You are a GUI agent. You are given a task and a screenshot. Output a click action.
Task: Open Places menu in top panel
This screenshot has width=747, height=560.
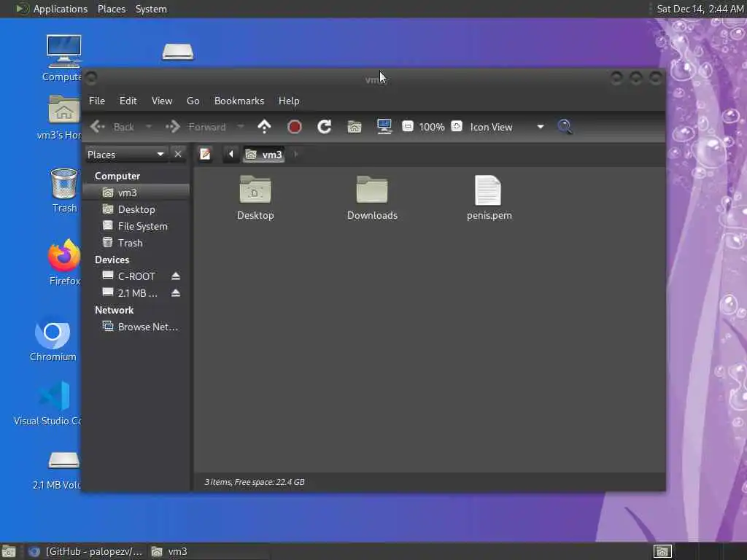112,9
